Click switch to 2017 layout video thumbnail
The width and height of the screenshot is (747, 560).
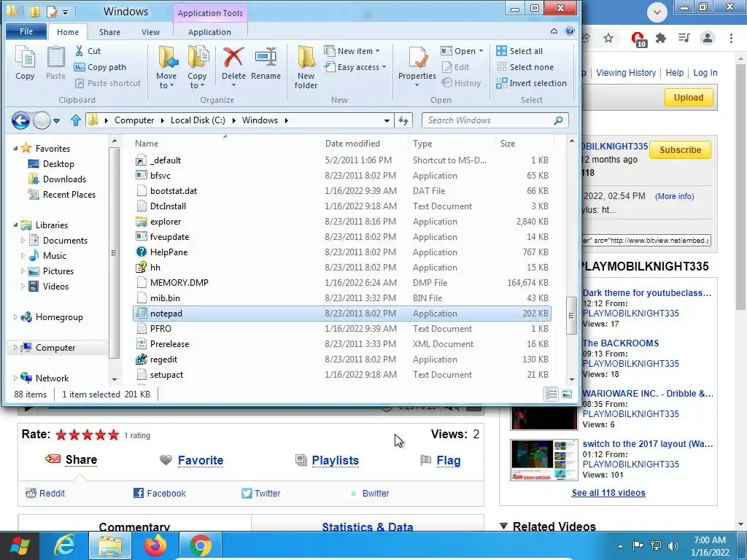click(x=543, y=460)
